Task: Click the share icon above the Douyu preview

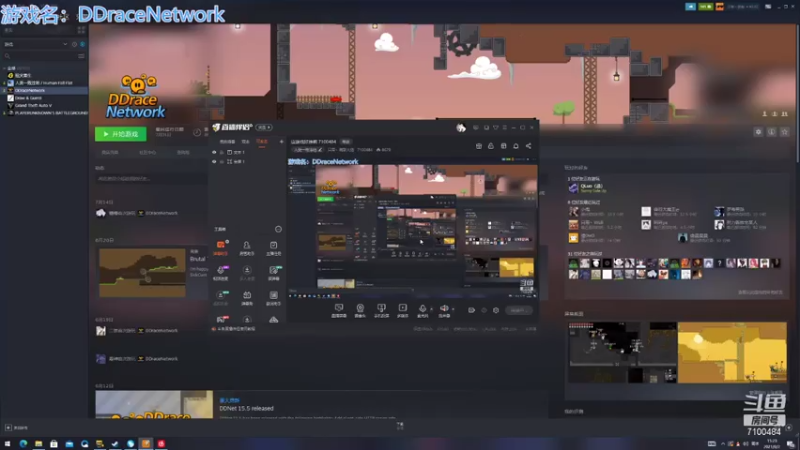Action: [x=529, y=146]
